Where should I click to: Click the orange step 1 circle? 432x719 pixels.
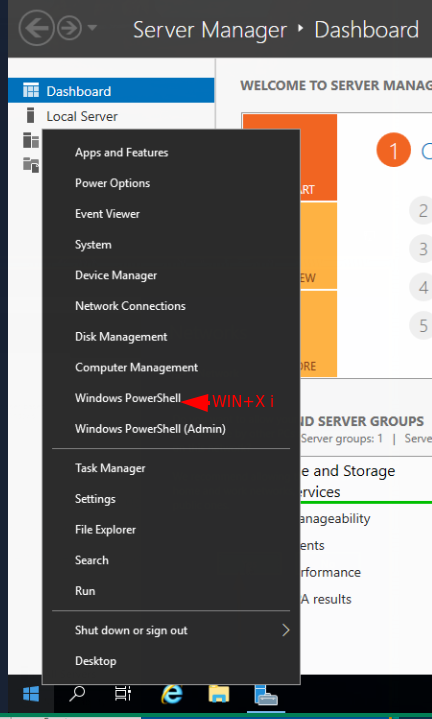(x=393, y=150)
